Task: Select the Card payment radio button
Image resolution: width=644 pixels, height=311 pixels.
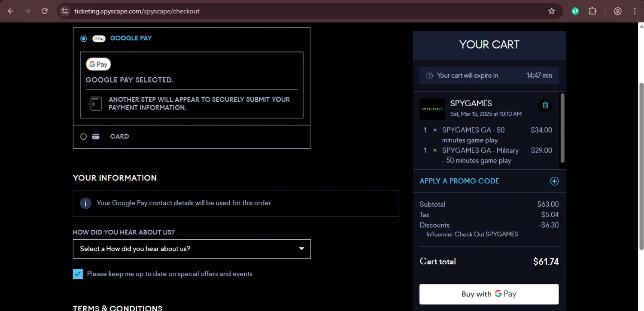Action: click(x=84, y=137)
